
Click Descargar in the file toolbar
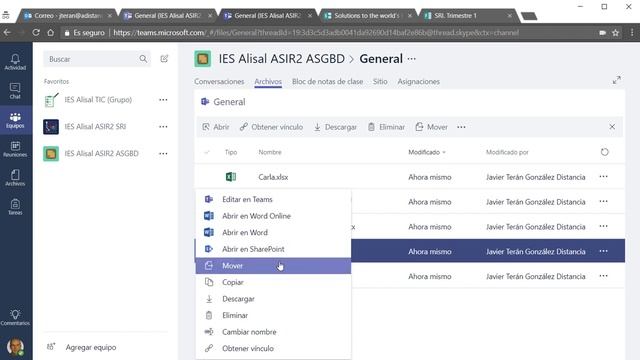click(335, 127)
